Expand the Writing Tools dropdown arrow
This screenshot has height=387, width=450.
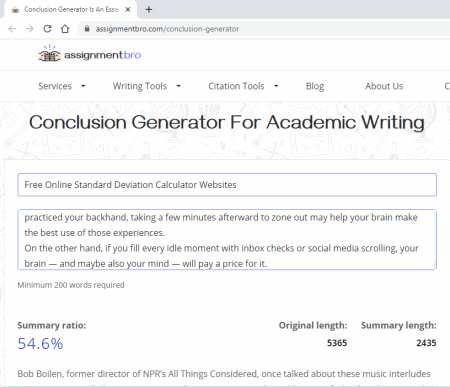pos(179,86)
